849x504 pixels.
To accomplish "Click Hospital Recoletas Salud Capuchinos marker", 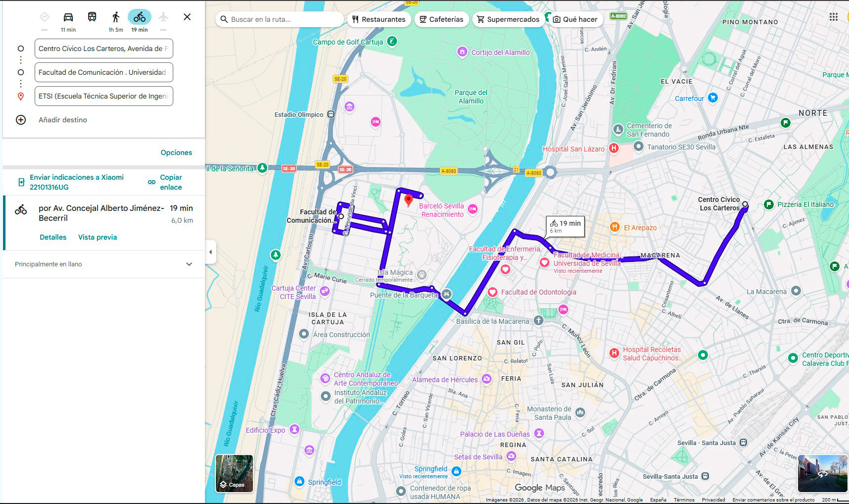I will coord(614,353).
